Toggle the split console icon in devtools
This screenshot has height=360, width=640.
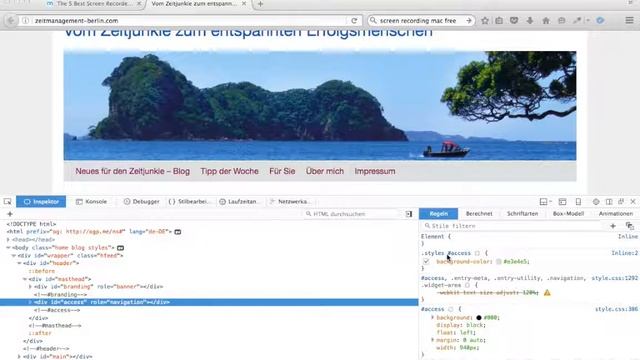[562, 202]
